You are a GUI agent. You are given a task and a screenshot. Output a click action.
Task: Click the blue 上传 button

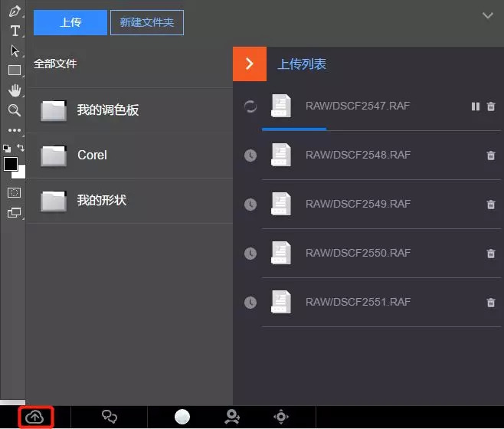coord(70,22)
